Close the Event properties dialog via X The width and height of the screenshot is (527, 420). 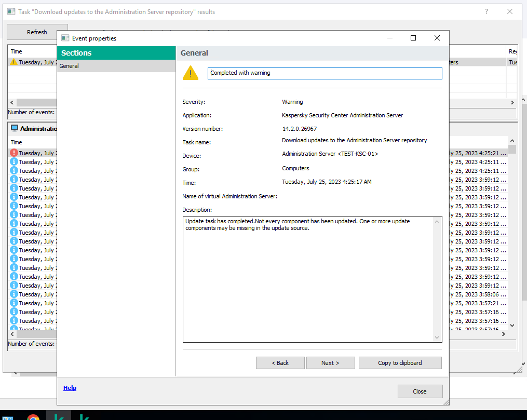point(437,38)
